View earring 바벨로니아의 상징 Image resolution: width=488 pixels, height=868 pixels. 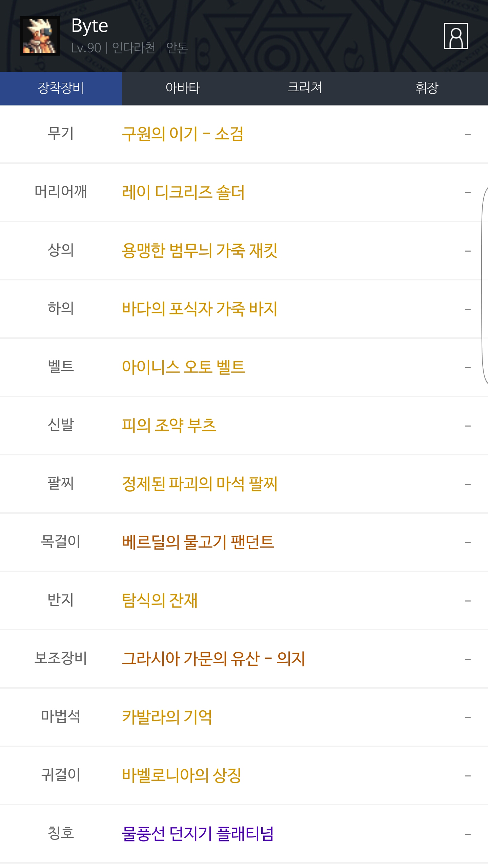point(182,775)
